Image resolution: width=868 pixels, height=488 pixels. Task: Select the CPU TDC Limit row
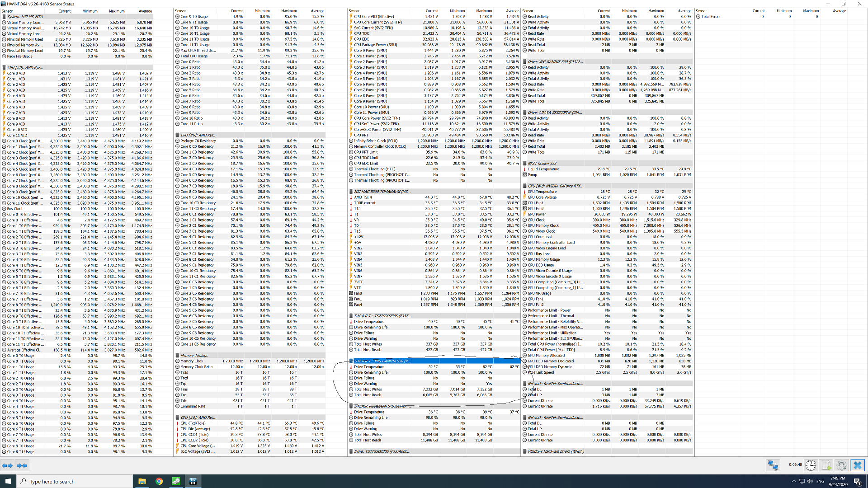[x=434, y=158]
